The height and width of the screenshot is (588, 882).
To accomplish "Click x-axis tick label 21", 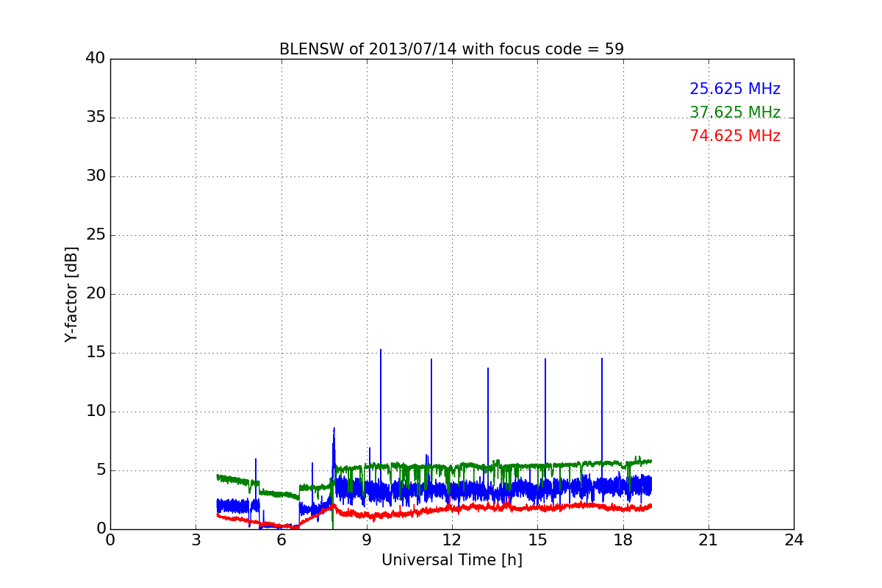I will point(709,539).
